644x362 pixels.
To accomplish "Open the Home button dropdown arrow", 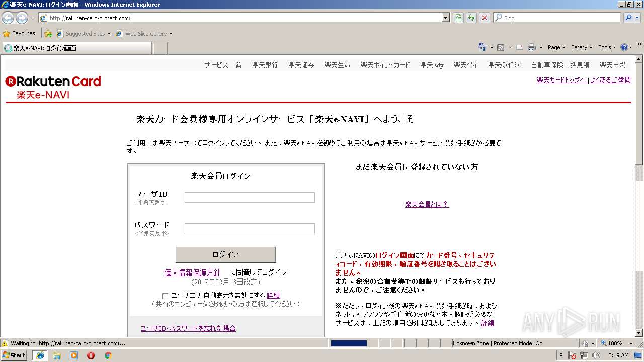I will click(492, 47).
